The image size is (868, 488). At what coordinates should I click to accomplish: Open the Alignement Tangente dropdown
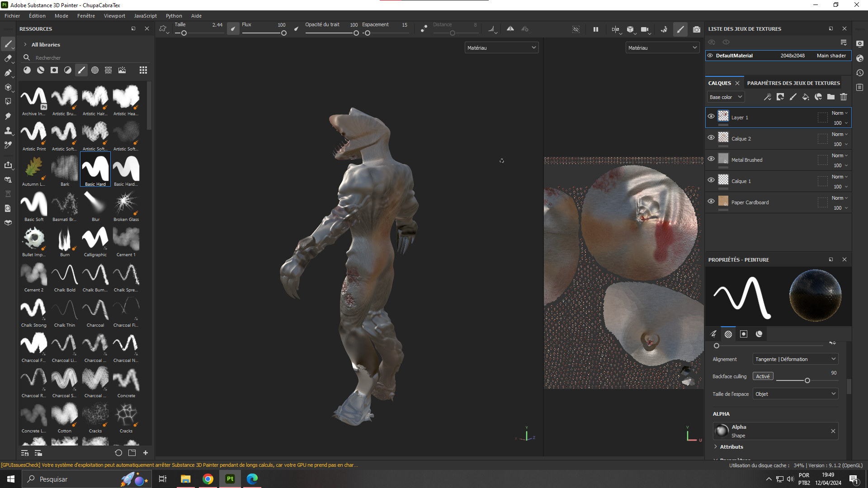795,359
